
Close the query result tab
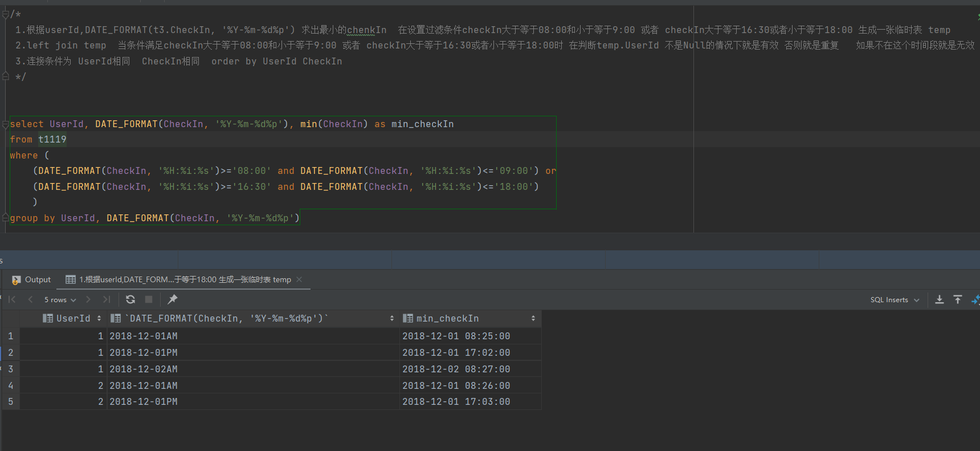click(299, 279)
